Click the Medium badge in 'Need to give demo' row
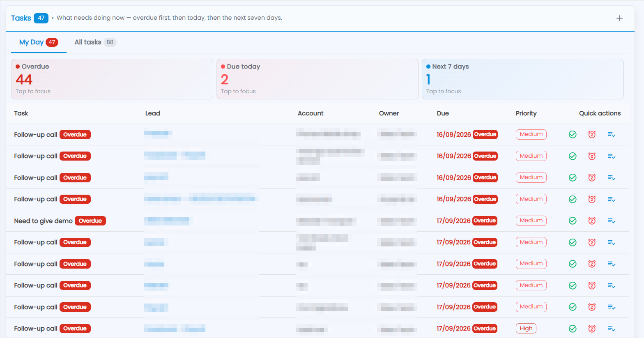Screen dimensions: 644x338 tap(531, 221)
